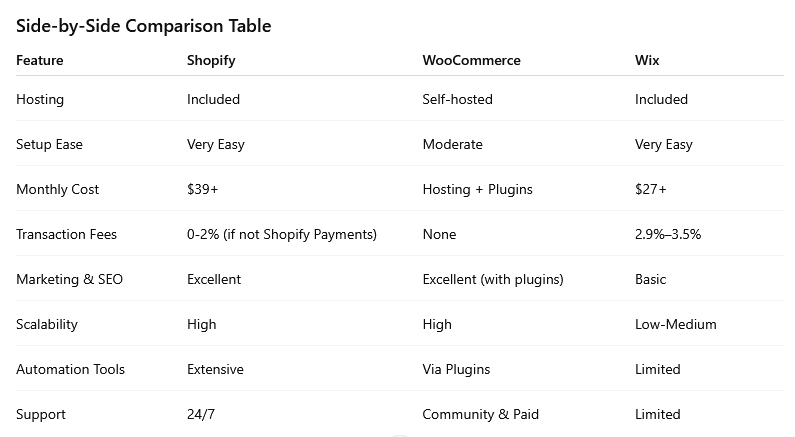Select the 0-2% Shopify Payments cell

(281, 234)
